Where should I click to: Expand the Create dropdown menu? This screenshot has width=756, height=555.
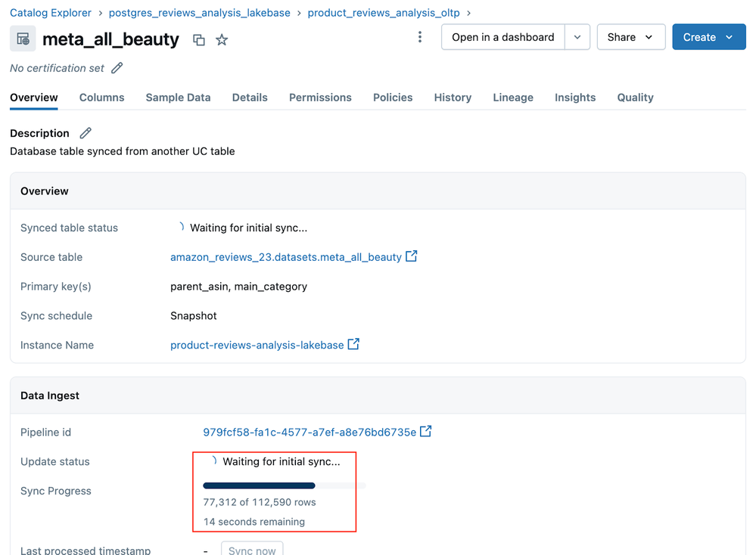pyautogui.click(x=708, y=37)
